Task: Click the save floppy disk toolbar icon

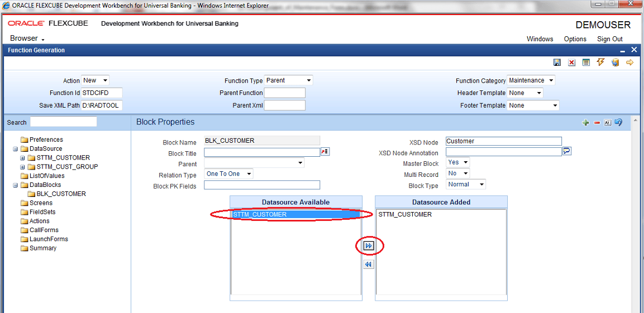Action: (x=557, y=62)
